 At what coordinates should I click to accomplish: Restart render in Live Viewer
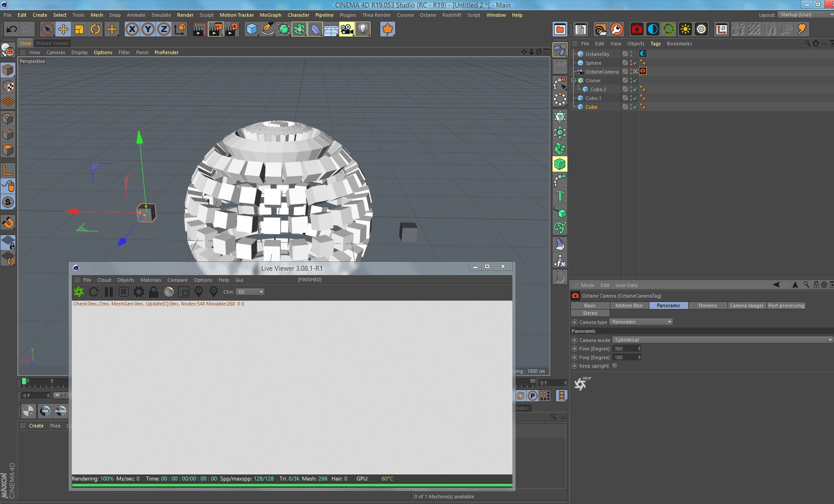(93, 292)
